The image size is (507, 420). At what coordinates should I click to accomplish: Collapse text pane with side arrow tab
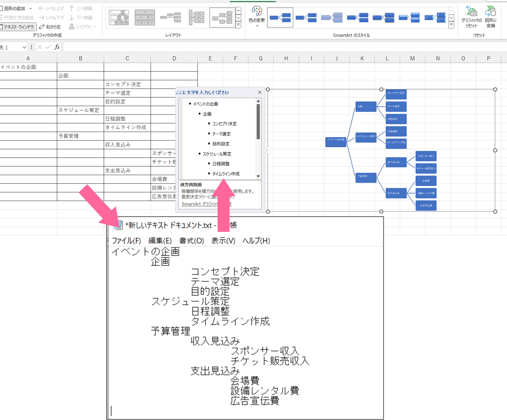tap(267, 150)
